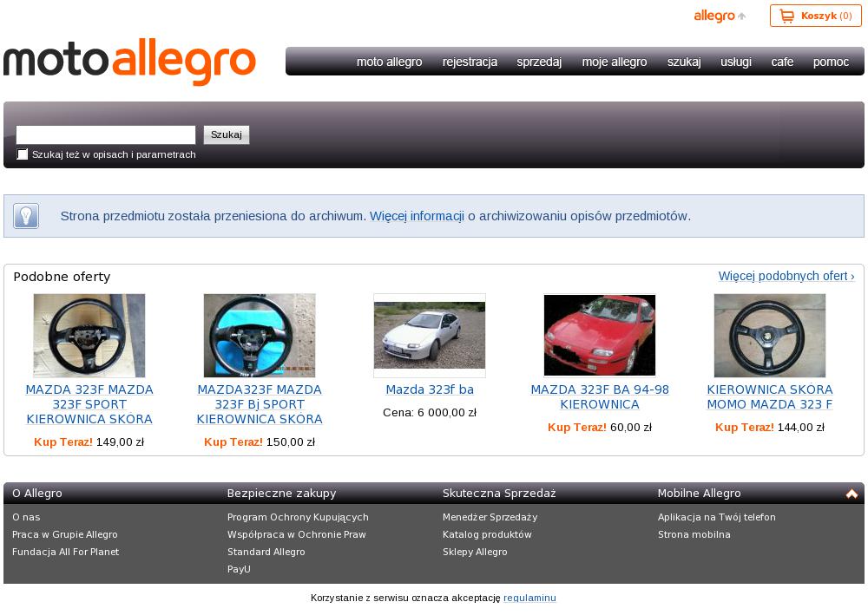The width and height of the screenshot is (868, 615).
Task: Open the pomoc menu item
Action: [x=831, y=62]
